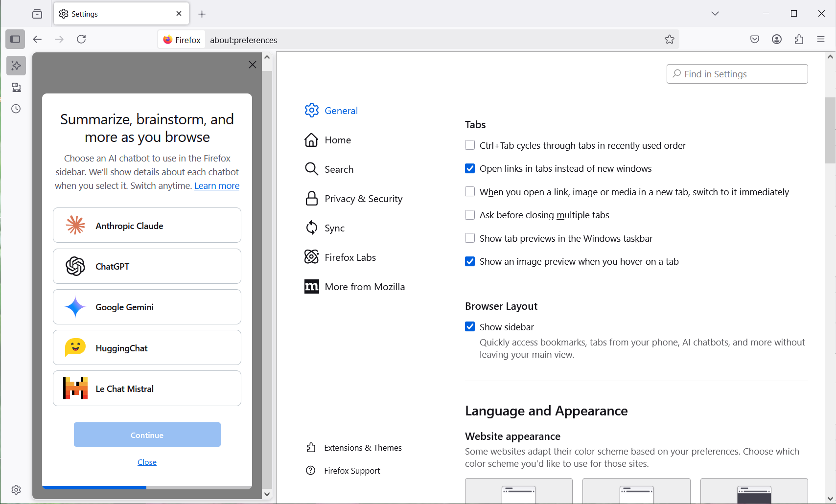The height and width of the screenshot is (504, 836).
Task: Focus the Find in Settings search box
Action: [737, 74]
